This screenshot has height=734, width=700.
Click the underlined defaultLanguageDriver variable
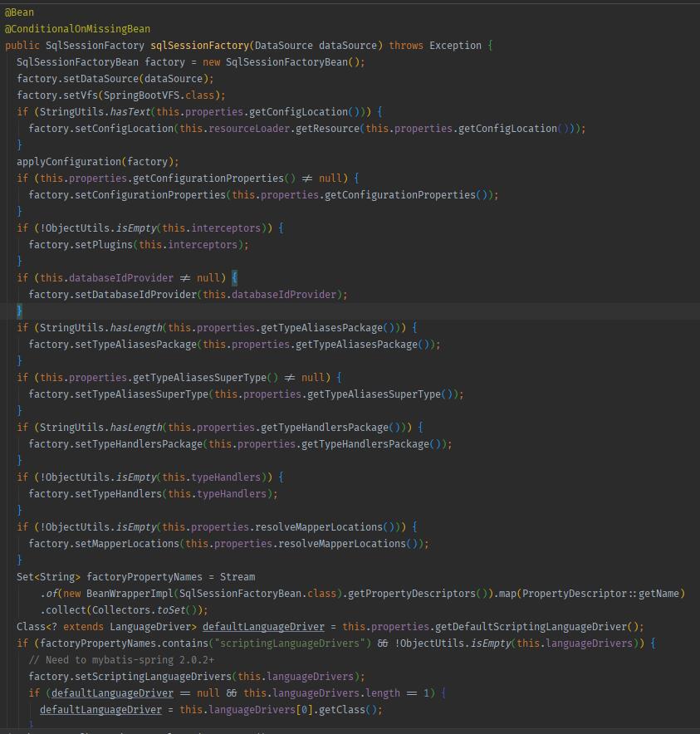pyautogui.click(x=262, y=626)
